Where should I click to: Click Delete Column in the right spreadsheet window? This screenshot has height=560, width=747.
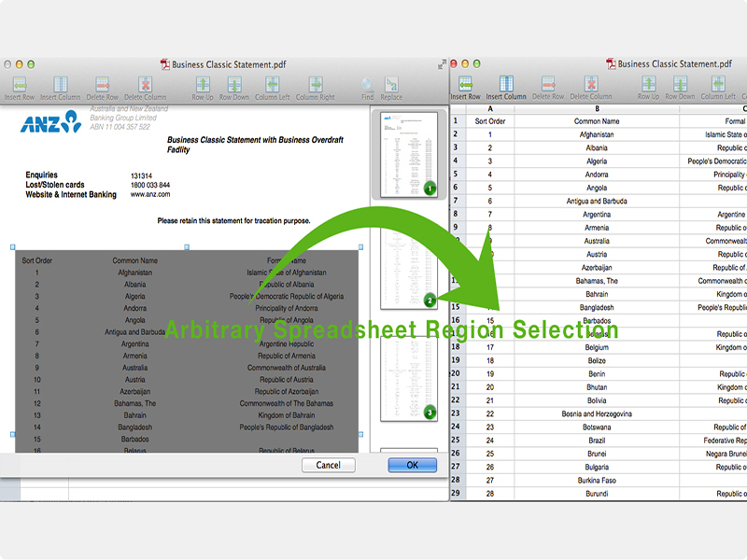click(591, 88)
